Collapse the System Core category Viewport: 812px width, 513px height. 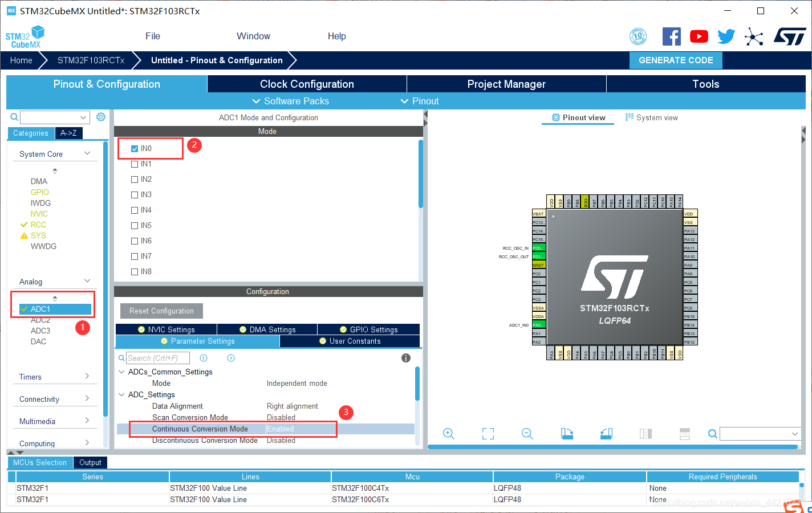pos(87,153)
